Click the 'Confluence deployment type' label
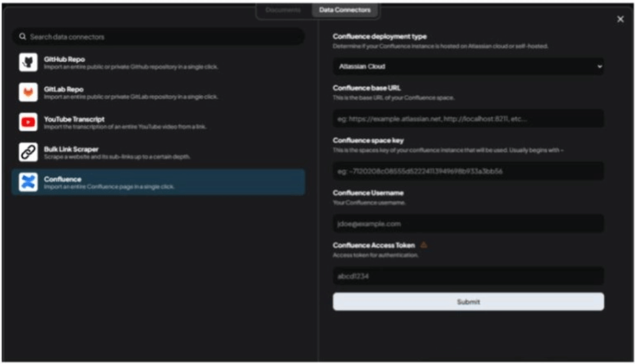 [379, 37]
